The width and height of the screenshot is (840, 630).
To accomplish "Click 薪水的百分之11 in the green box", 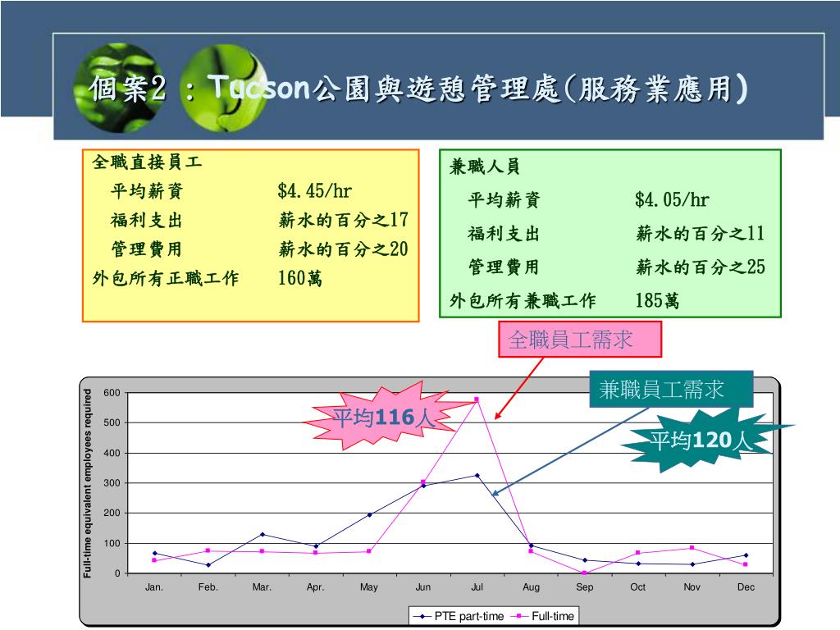I will pyautogui.click(x=701, y=233).
